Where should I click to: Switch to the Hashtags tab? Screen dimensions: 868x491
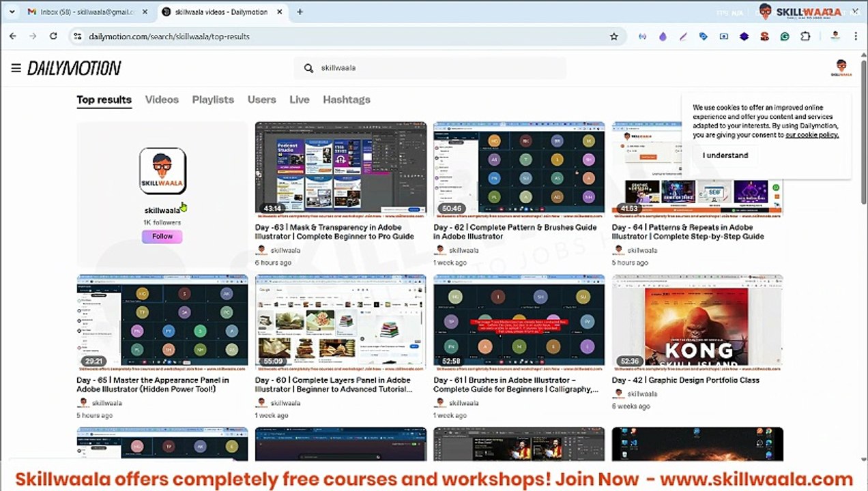(347, 100)
